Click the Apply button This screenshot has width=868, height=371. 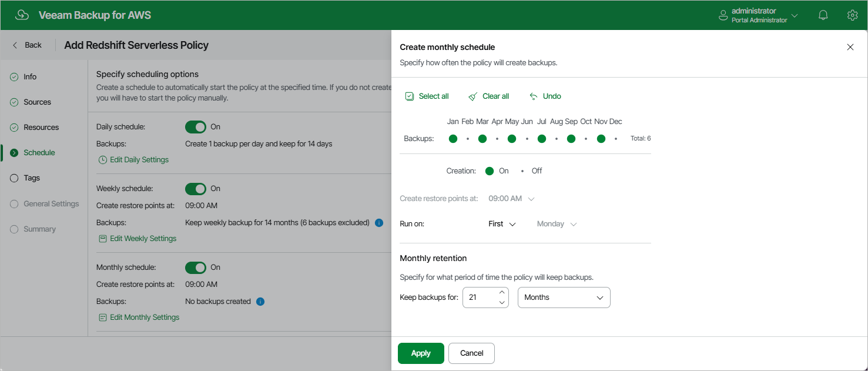click(421, 353)
